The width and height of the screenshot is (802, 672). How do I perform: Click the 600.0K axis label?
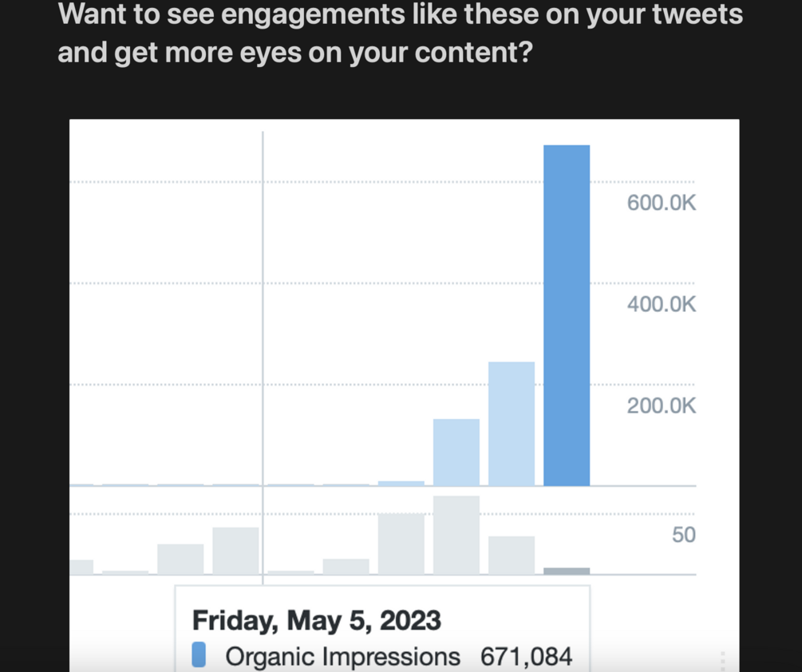pos(661,203)
